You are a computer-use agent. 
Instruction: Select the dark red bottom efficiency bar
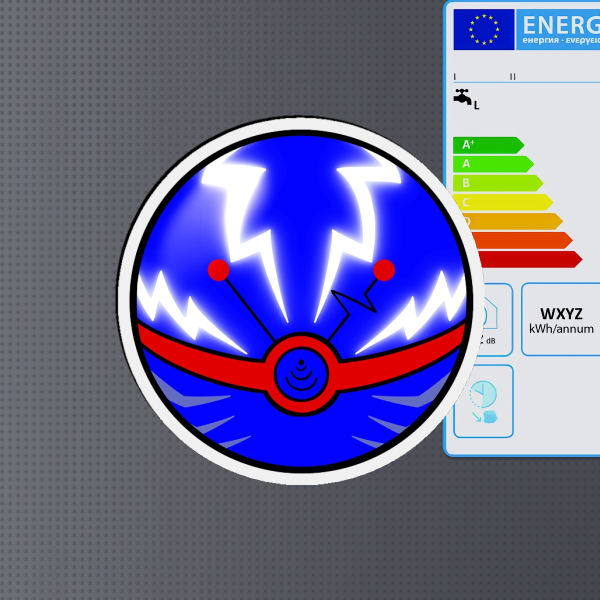click(x=530, y=259)
